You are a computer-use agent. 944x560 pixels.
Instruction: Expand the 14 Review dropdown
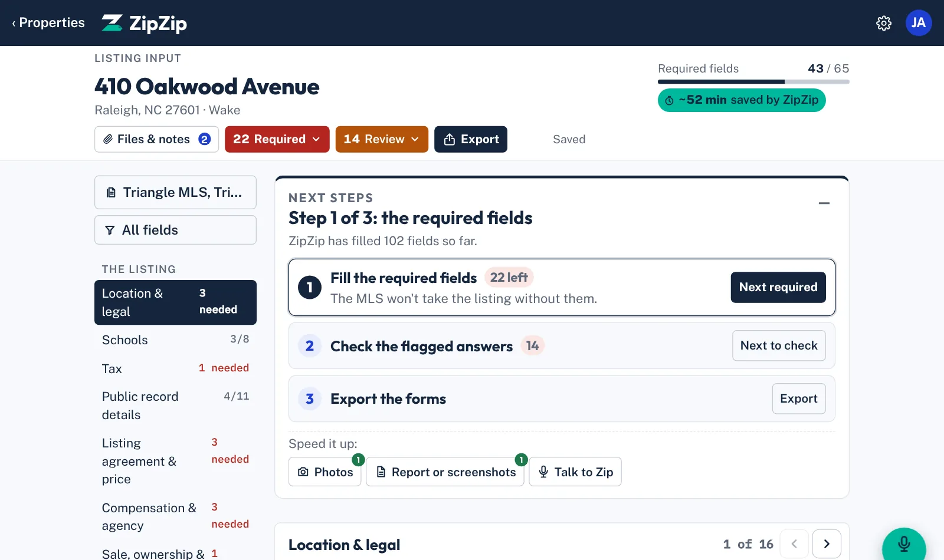(382, 139)
